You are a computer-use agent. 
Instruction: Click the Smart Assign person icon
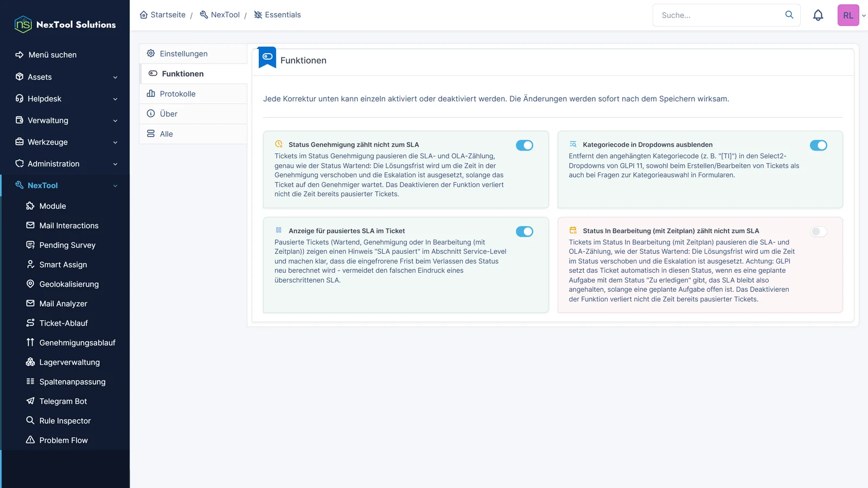point(30,264)
